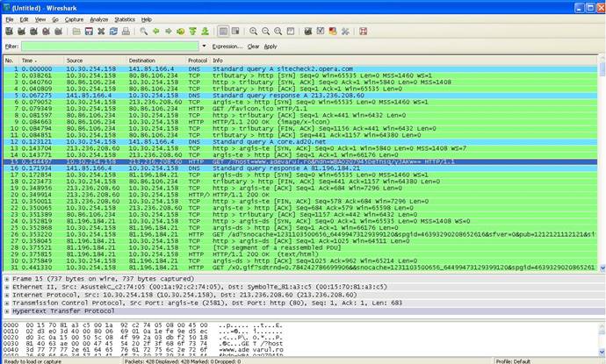Apply the display filter

pos(271,46)
